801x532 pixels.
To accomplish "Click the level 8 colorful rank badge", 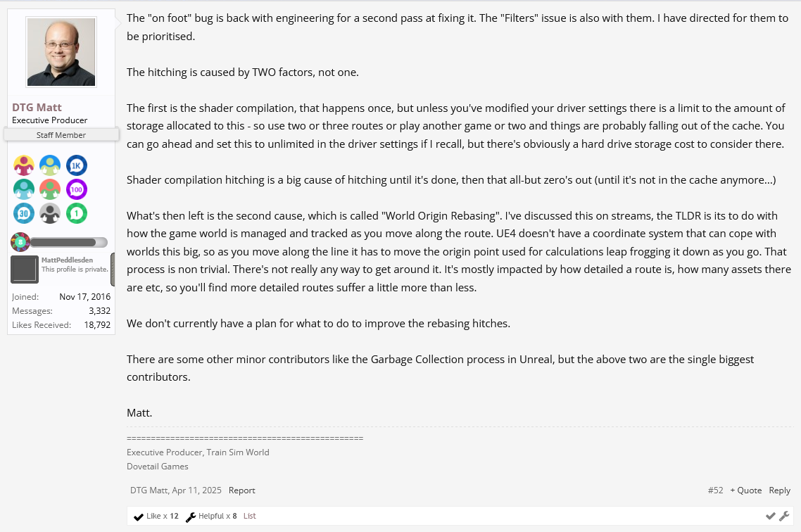I will [x=20, y=242].
